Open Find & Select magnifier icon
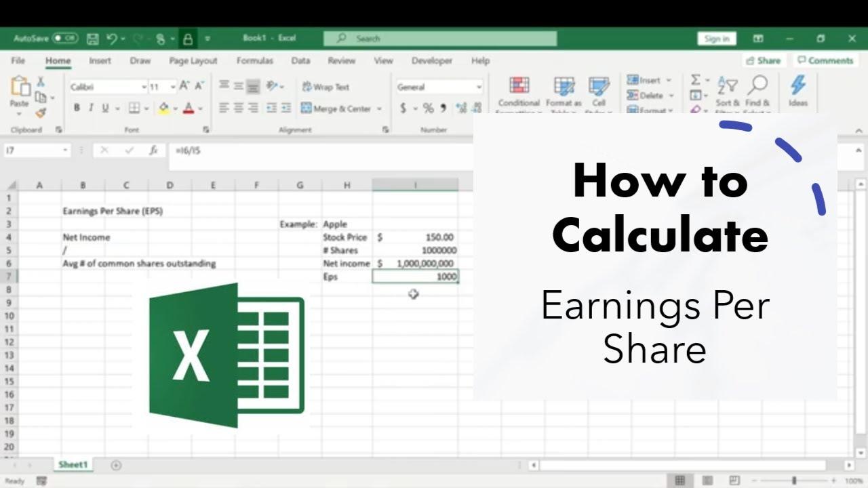This screenshot has width=868, height=488. [757, 86]
